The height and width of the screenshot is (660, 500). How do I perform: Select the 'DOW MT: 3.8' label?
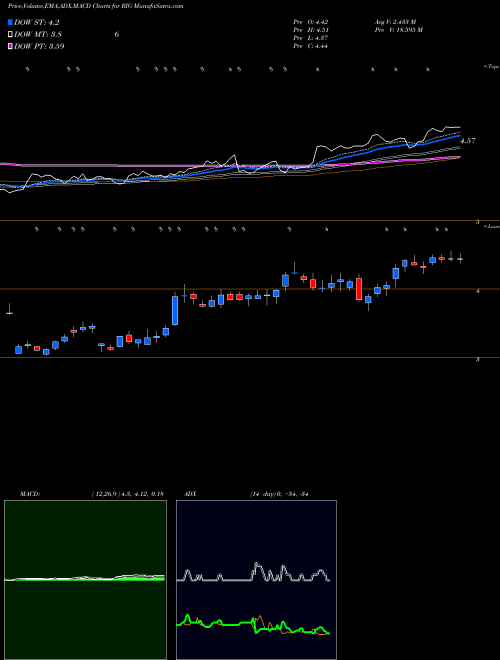tap(38, 35)
